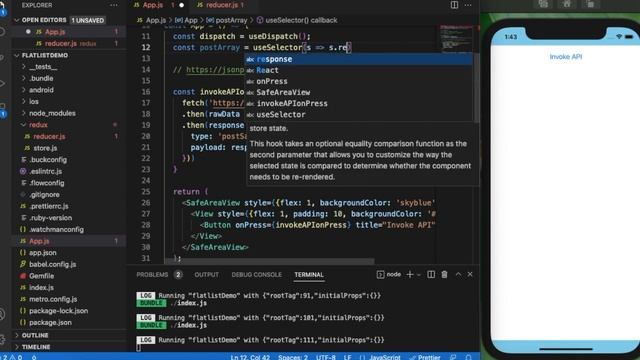
Task: Open Explorer more actions ellipsis
Action: coord(113,5)
